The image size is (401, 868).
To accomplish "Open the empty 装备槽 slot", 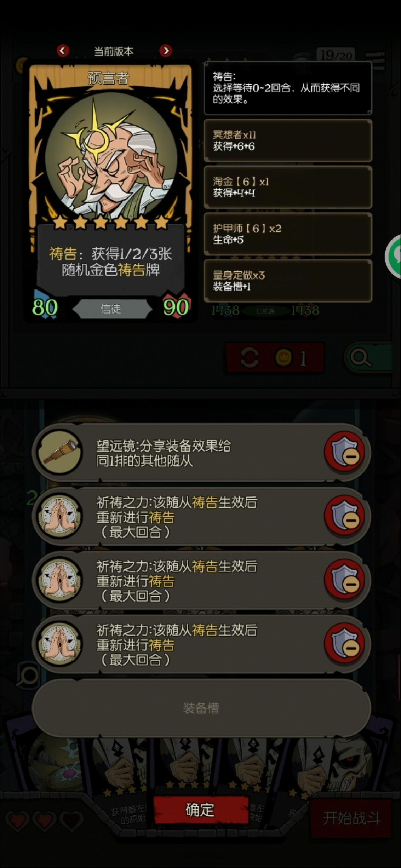I will point(201,708).
